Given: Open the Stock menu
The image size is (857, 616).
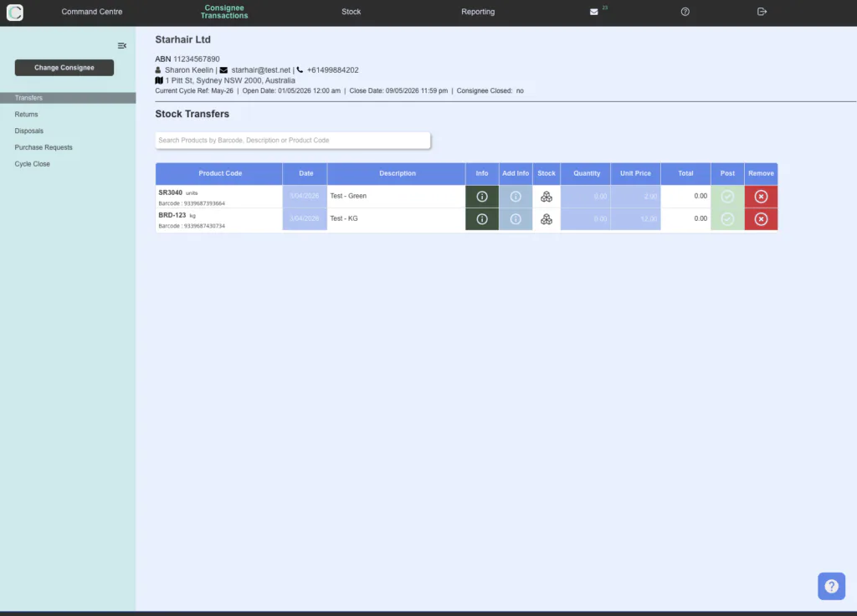Looking at the screenshot, I should point(351,12).
